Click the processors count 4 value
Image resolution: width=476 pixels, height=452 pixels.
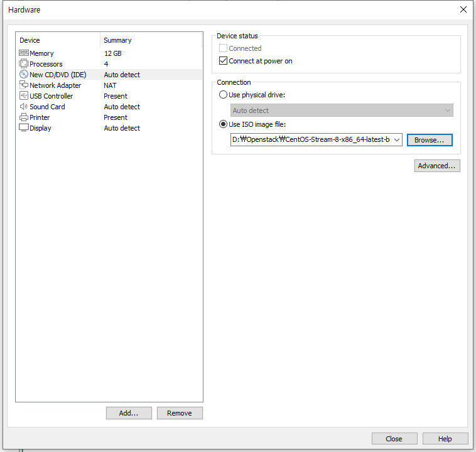point(106,64)
